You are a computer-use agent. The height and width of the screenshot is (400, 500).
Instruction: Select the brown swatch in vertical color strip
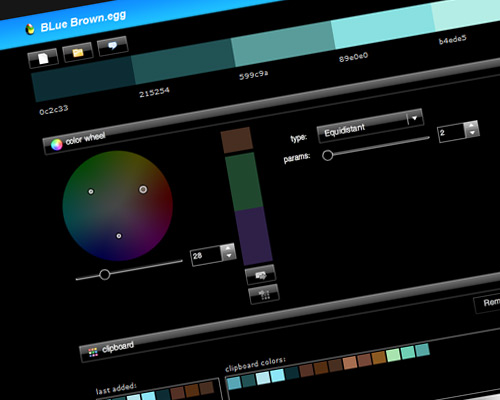click(x=237, y=140)
